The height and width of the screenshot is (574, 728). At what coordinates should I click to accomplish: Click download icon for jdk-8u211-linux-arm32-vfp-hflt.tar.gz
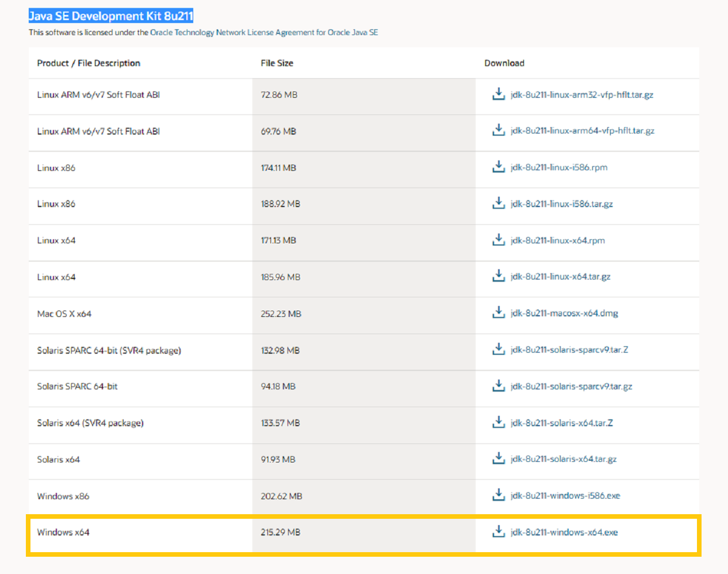[x=499, y=94]
